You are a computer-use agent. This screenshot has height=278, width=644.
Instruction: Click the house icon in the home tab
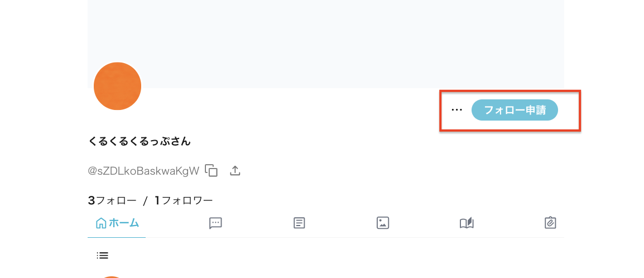pyautogui.click(x=100, y=223)
